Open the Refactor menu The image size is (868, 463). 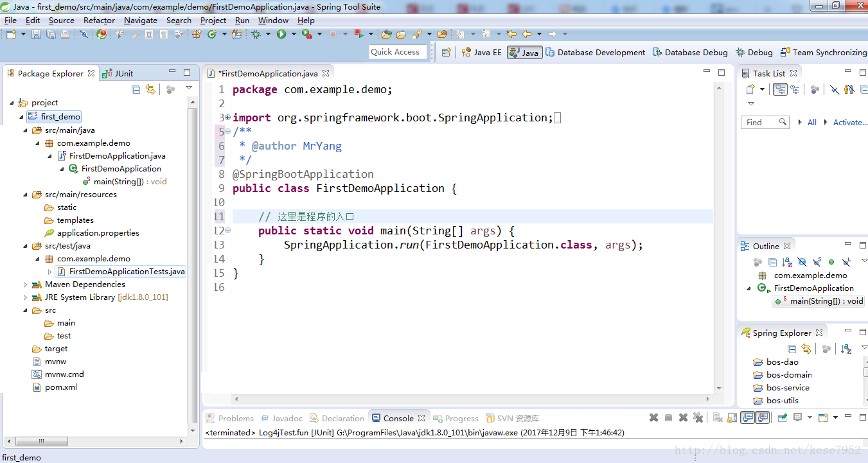99,20
